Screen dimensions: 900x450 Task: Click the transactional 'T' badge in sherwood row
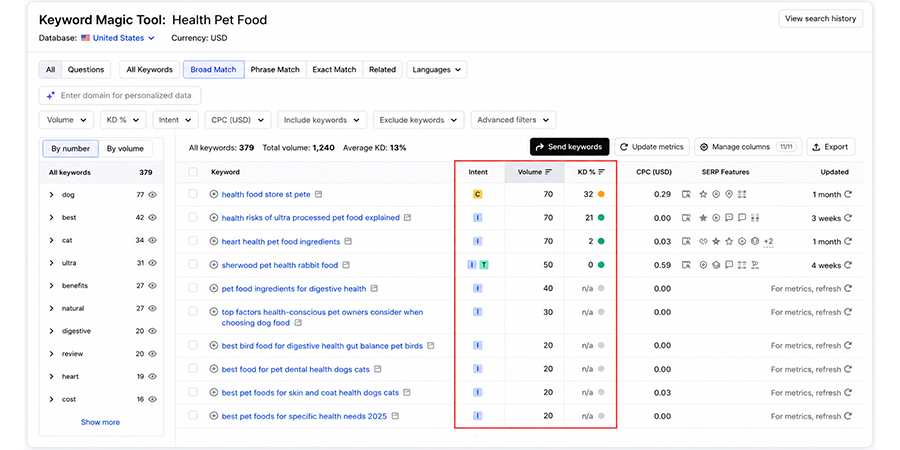coord(484,265)
